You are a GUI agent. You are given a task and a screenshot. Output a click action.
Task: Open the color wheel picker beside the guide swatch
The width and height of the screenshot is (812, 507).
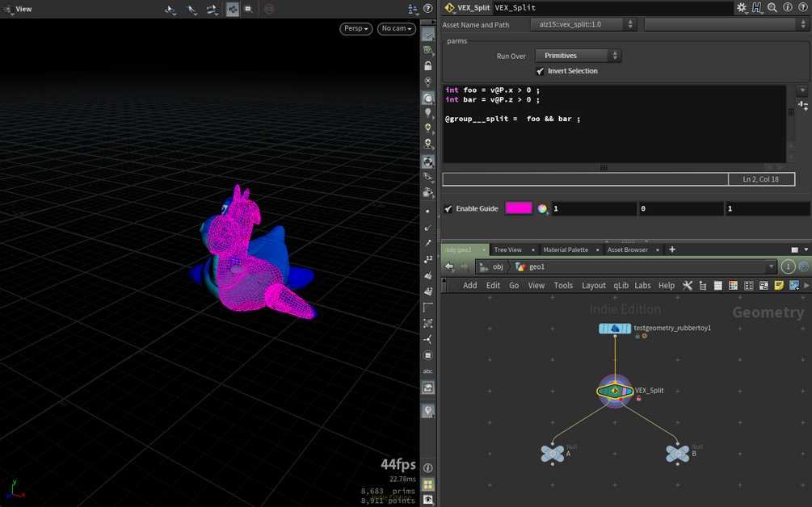click(542, 208)
